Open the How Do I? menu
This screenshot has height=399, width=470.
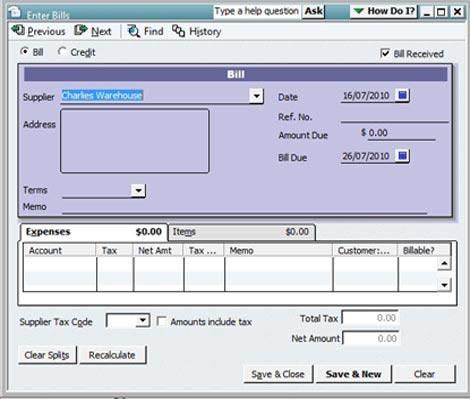coord(384,11)
